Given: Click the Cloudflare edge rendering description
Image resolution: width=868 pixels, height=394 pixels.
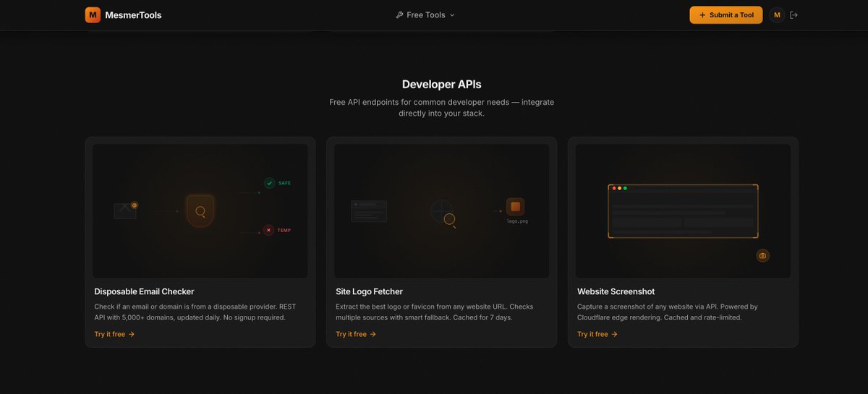Looking at the screenshot, I should 668,312.
